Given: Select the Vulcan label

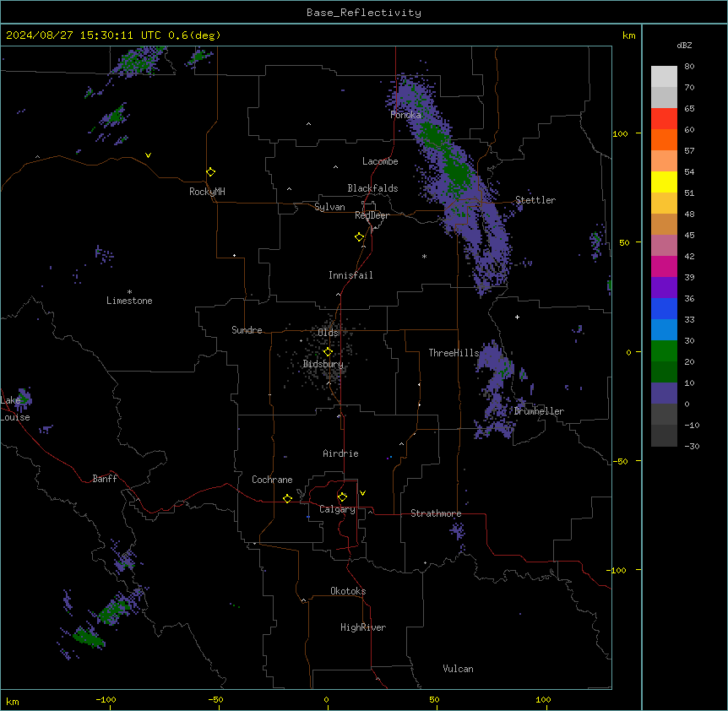Looking at the screenshot, I should click(459, 669).
